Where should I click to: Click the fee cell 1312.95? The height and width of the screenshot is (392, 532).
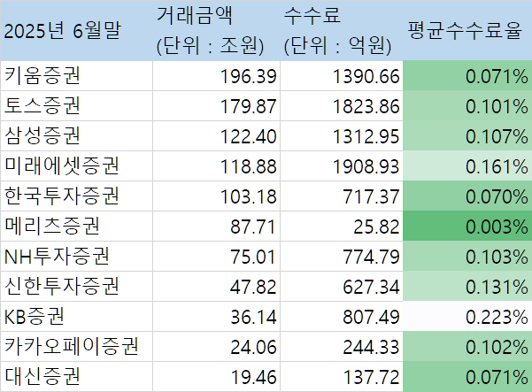tap(342, 136)
